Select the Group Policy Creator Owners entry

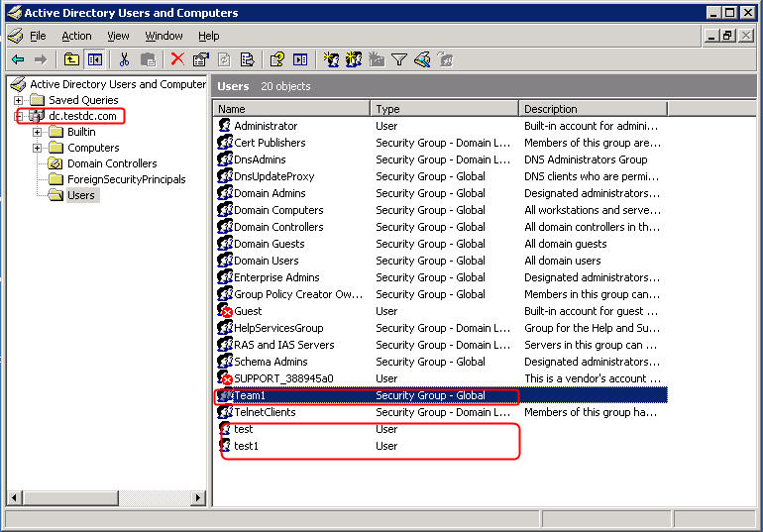pos(298,294)
